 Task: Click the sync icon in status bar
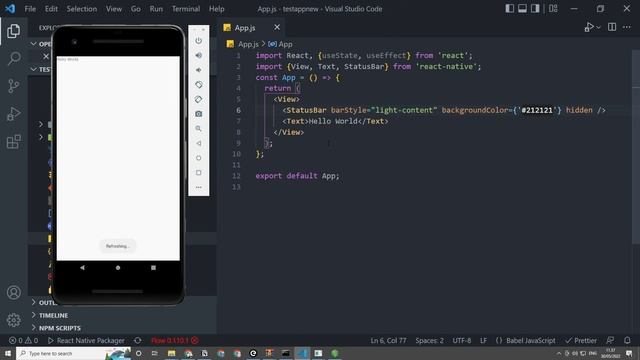[138, 340]
